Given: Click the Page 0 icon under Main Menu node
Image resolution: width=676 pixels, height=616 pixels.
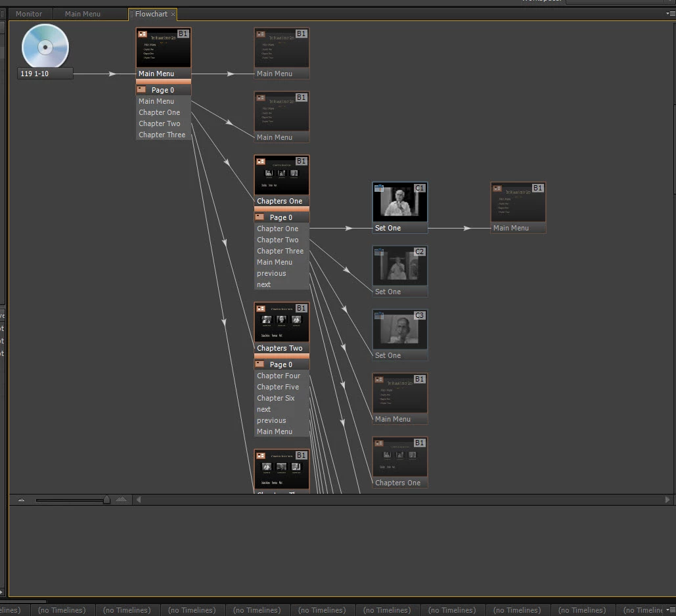Looking at the screenshot, I should (141, 89).
